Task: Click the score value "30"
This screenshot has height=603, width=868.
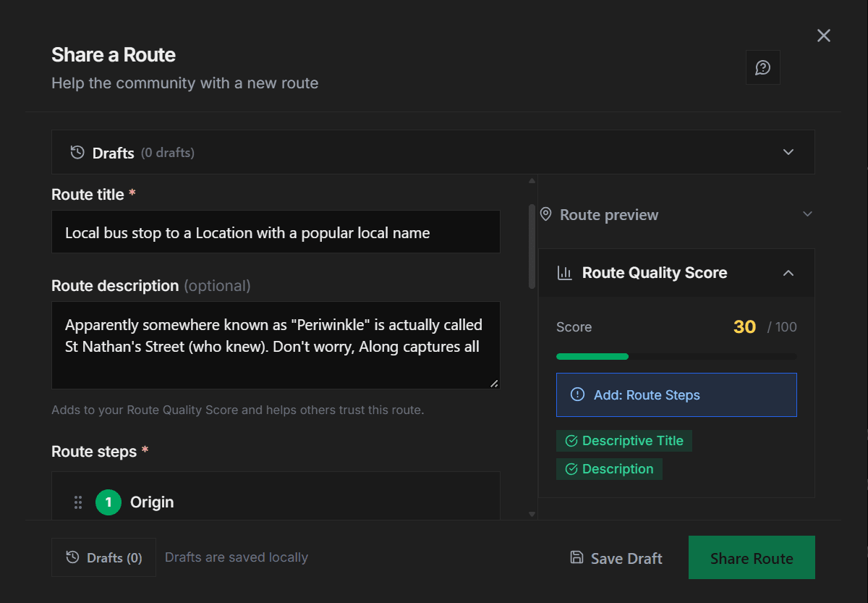Action: coord(744,327)
